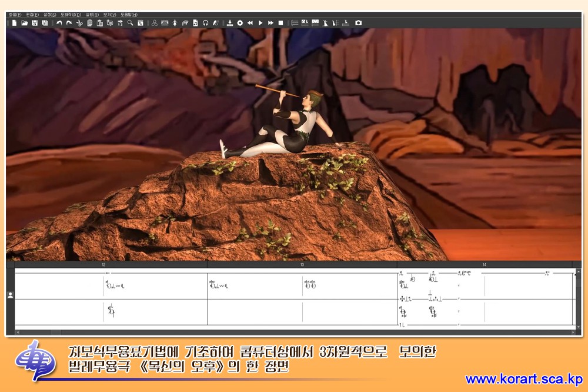The image size is (588, 392).
Task: Create a new file with the blank page icon
Action: point(14,23)
